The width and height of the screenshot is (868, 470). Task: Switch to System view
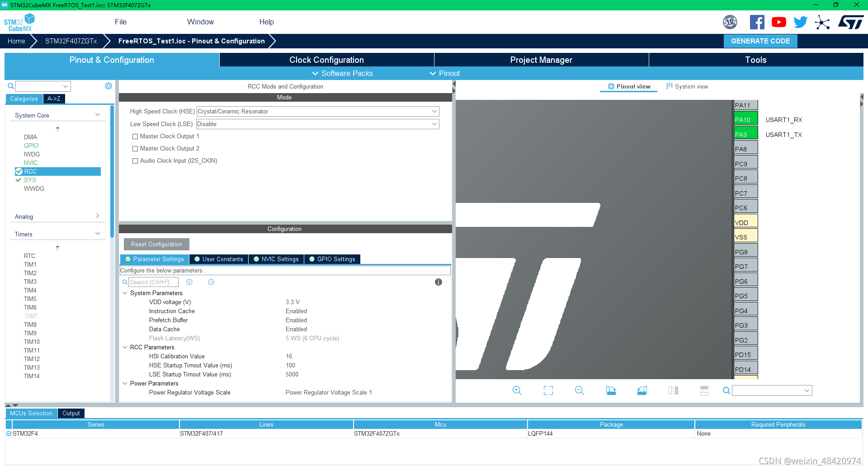tap(687, 86)
